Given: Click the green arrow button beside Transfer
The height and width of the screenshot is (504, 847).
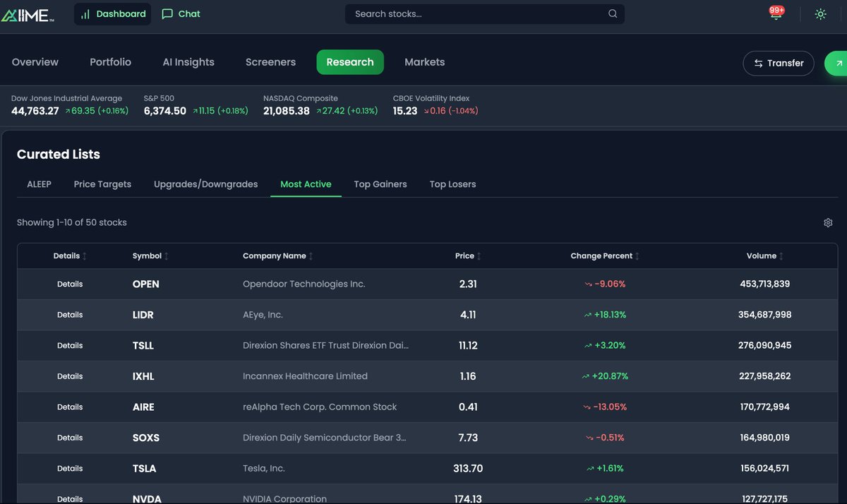Looking at the screenshot, I should click(837, 64).
